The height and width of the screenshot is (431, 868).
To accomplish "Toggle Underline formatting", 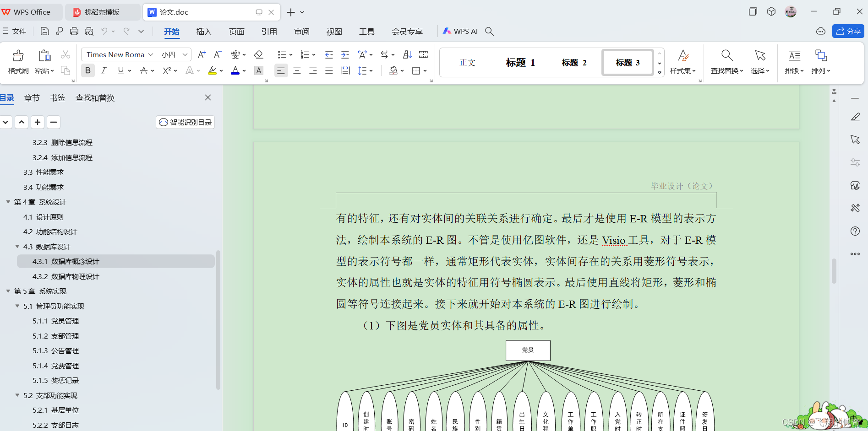I will pyautogui.click(x=120, y=70).
